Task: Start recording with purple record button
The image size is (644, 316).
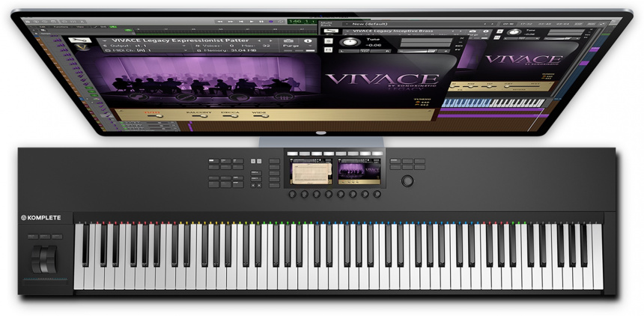Action: [x=271, y=22]
